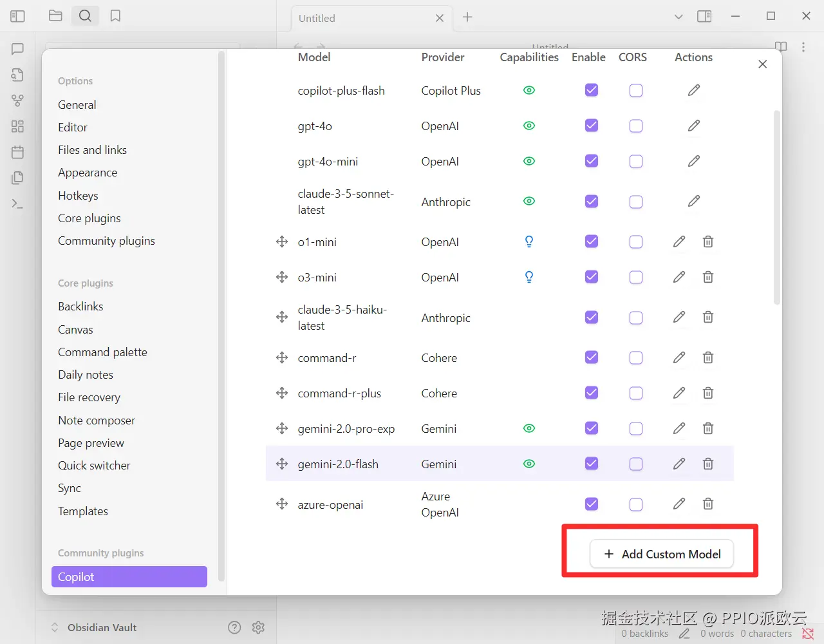824x644 pixels.
Task: Delete the gemini-2.0-flash model
Action: click(708, 464)
